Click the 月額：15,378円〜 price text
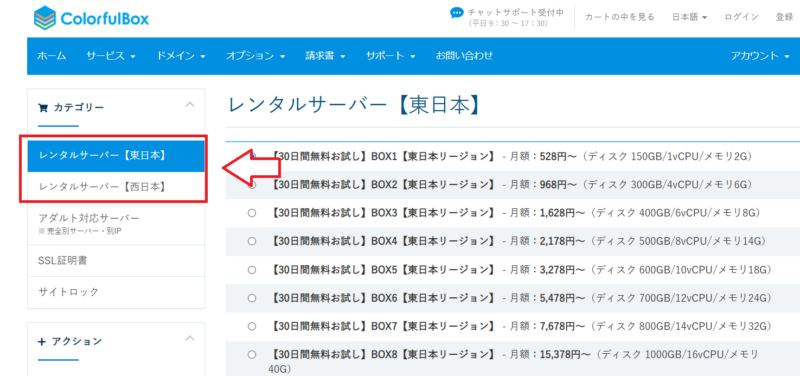 click(550, 355)
